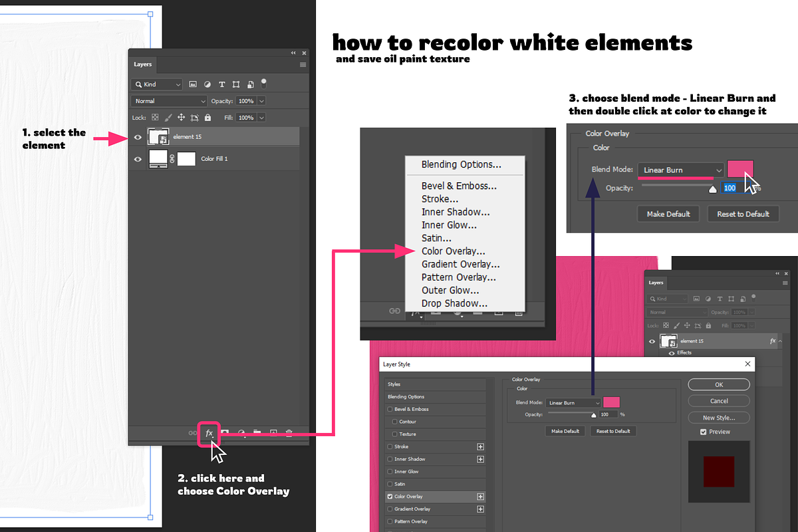Choose Drop Shadow... from the fx menu
This screenshot has height=532, width=798.
click(x=454, y=303)
